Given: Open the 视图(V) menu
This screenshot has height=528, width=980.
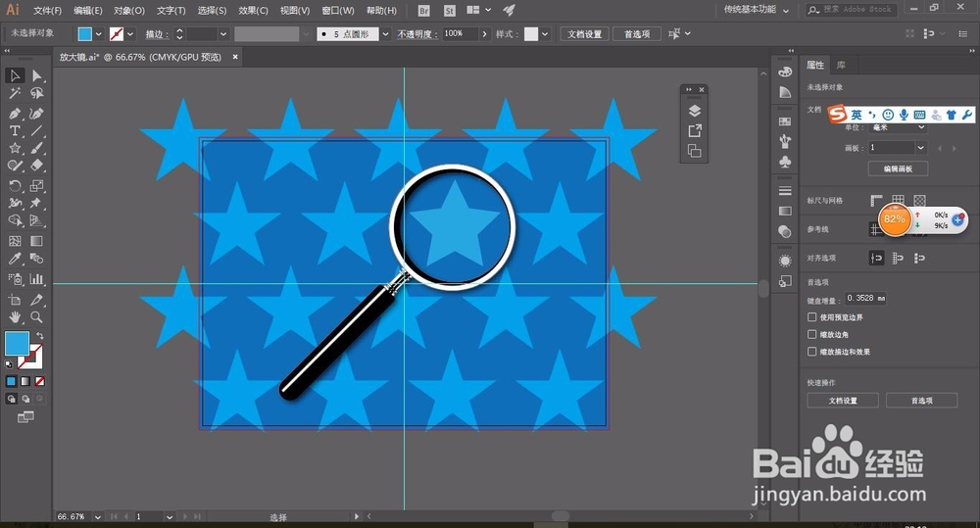Looking at the screenshot, I should 295,11.
